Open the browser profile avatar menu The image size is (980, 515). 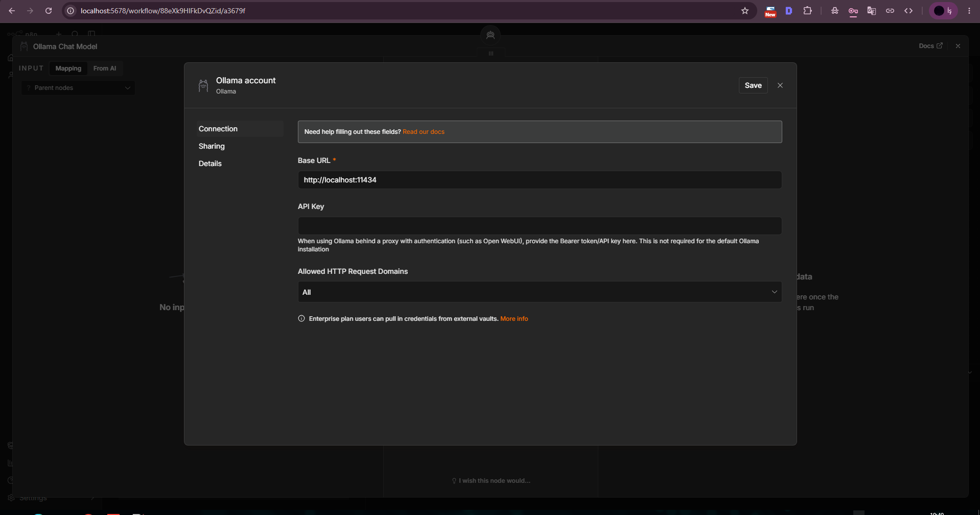943,11
